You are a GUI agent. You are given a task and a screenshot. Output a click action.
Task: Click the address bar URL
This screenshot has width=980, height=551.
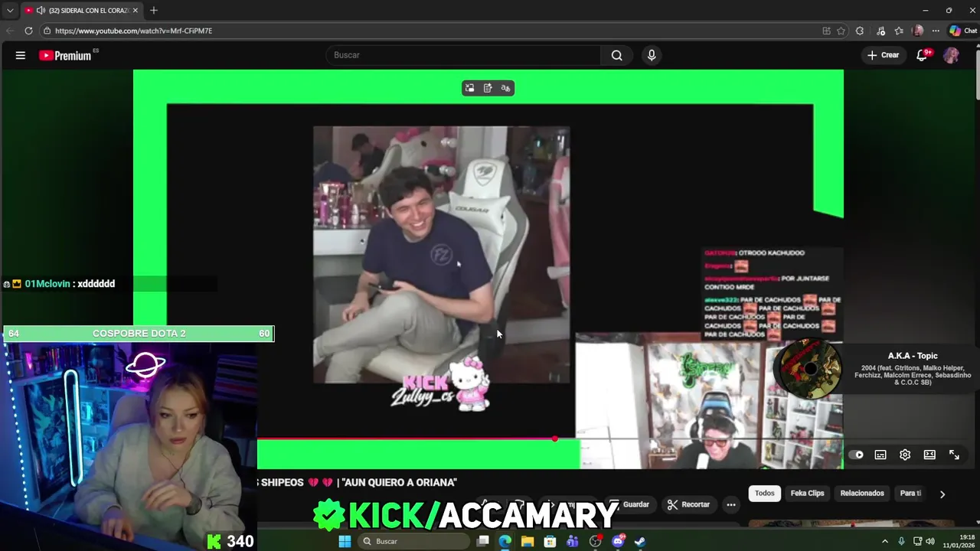[133, 31]
